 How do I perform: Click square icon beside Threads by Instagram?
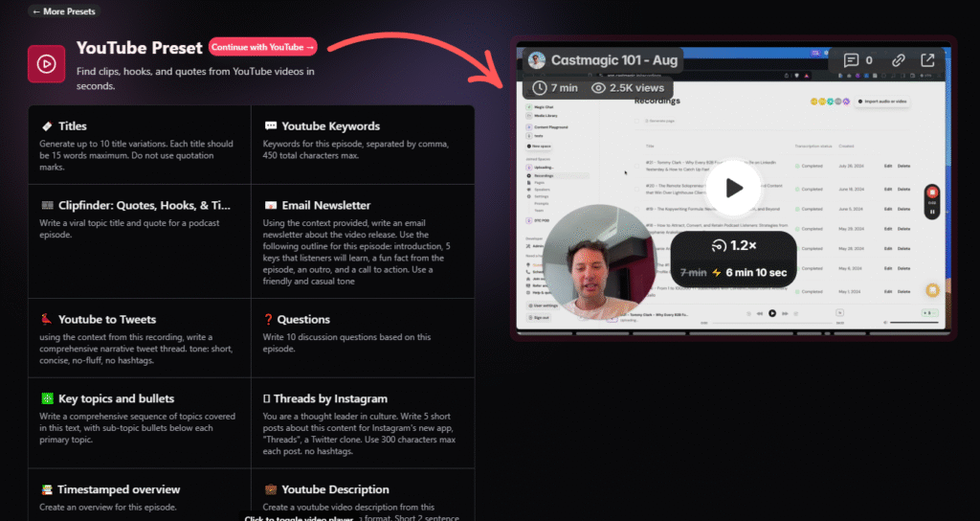[x=266, y=398]
